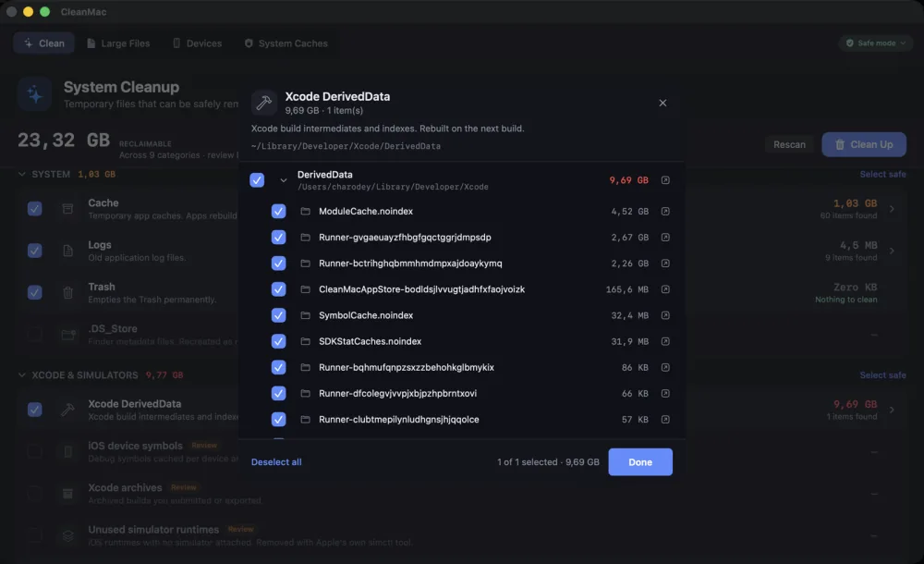Image resolution: width=924 pixels, height=564 pixels.
Task: Click the ~/Library/Developer/Xcode/DerivedData path text
Action: pos(346,146)
